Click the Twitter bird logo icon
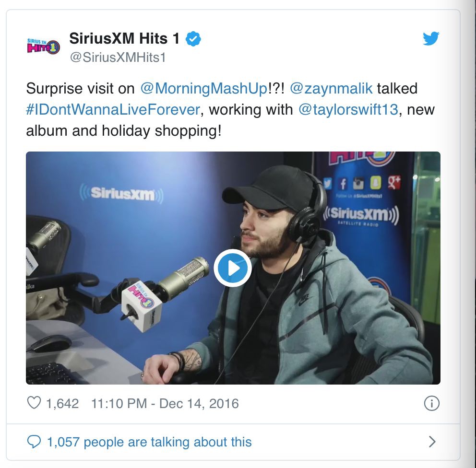The image size is (476, 468). (x=431, y=38)
